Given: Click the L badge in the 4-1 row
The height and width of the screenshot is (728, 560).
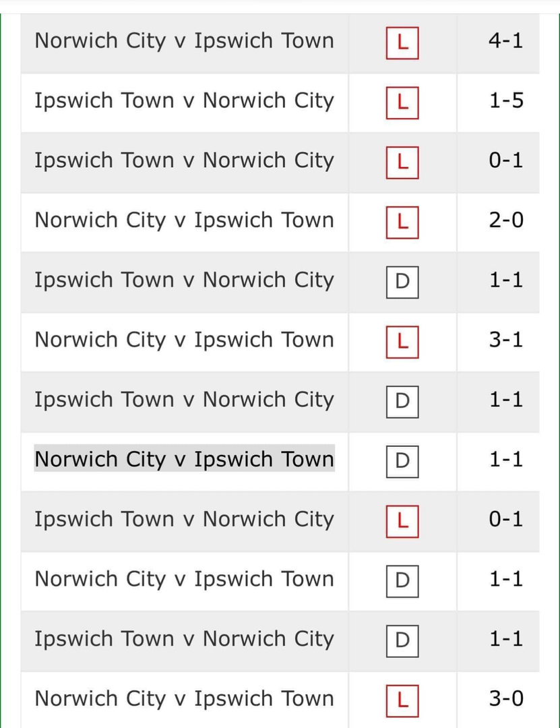Looking at the screenshot, I should click(402, 44).
